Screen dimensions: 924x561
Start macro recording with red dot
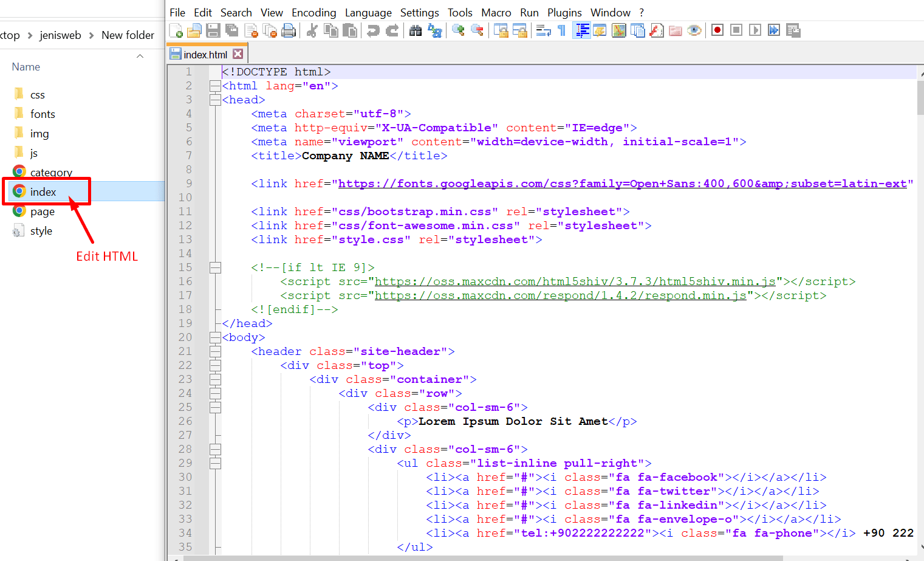[717, 30]
